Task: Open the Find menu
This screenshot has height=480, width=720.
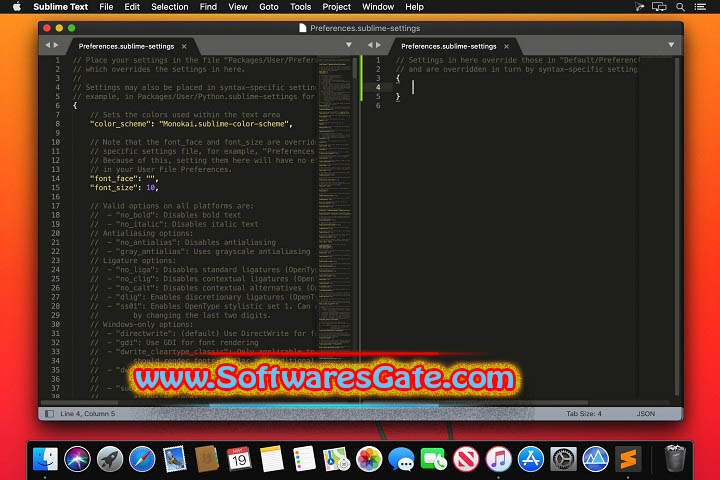Action: (x=208, y=7)
